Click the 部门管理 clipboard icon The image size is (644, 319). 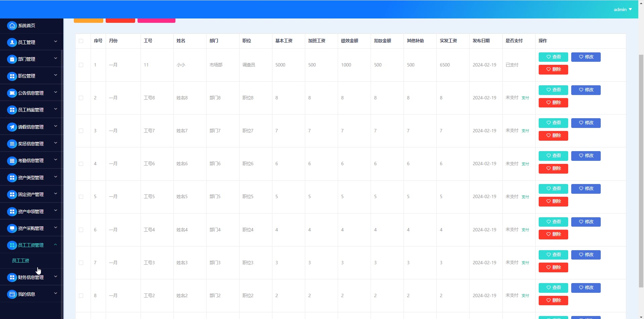12,59
